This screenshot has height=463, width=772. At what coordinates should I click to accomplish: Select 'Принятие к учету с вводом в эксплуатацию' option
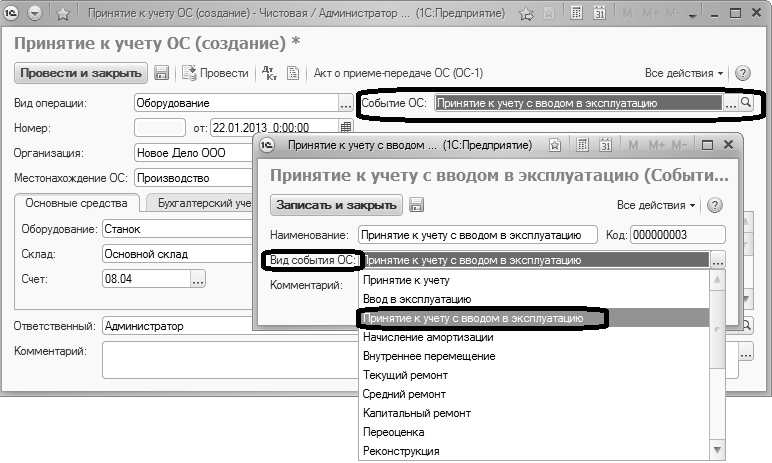coord(534,318)
